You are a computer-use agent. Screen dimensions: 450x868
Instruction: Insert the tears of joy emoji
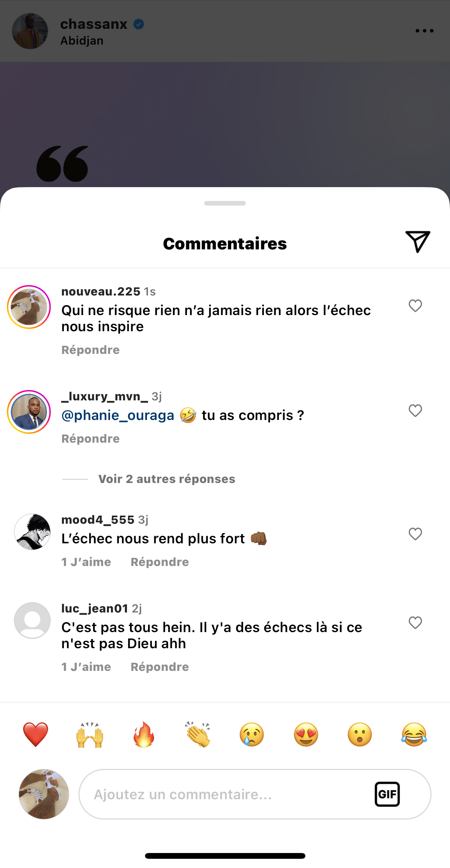(414, 734)
